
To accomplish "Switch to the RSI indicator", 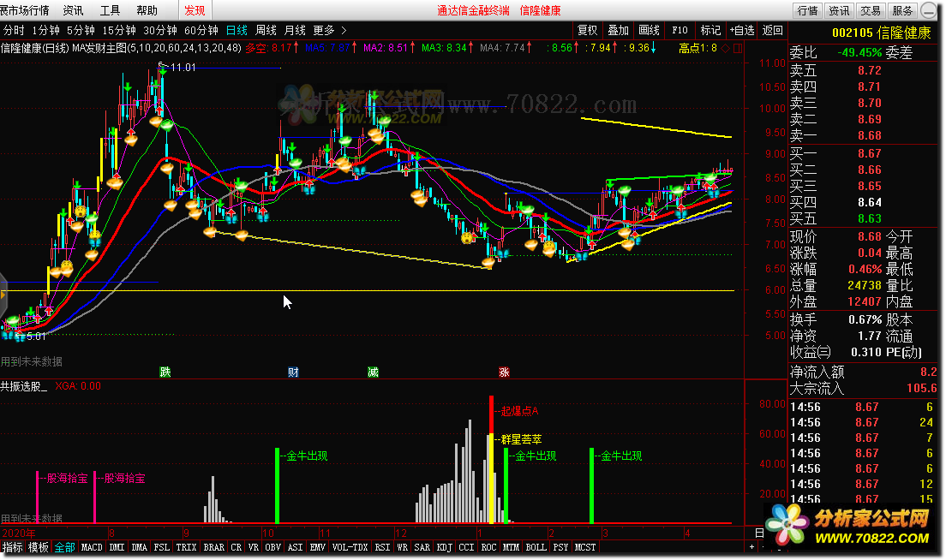I will click(382, 547).
